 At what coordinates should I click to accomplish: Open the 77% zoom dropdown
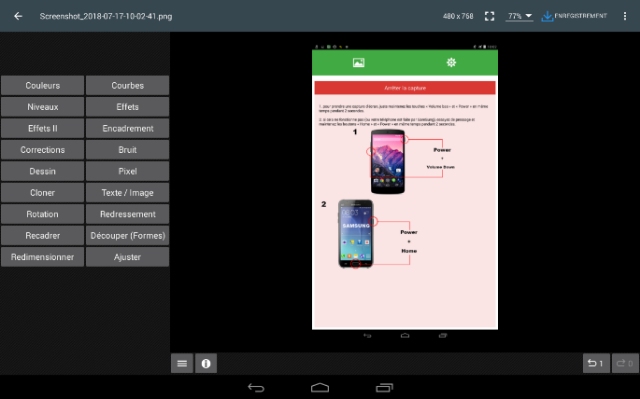pos(519,16)
